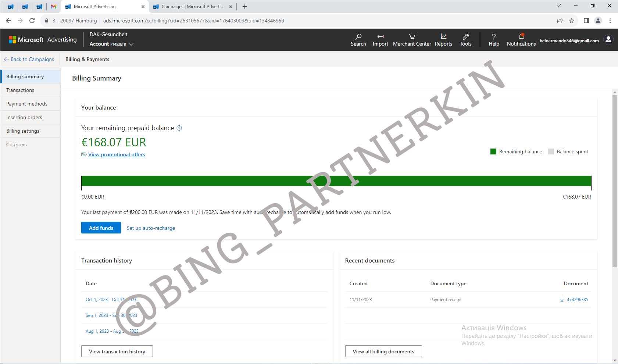This screenshot has width=618, height=364.
Task: Open the Search tool icon
Action: pos(358,36)
